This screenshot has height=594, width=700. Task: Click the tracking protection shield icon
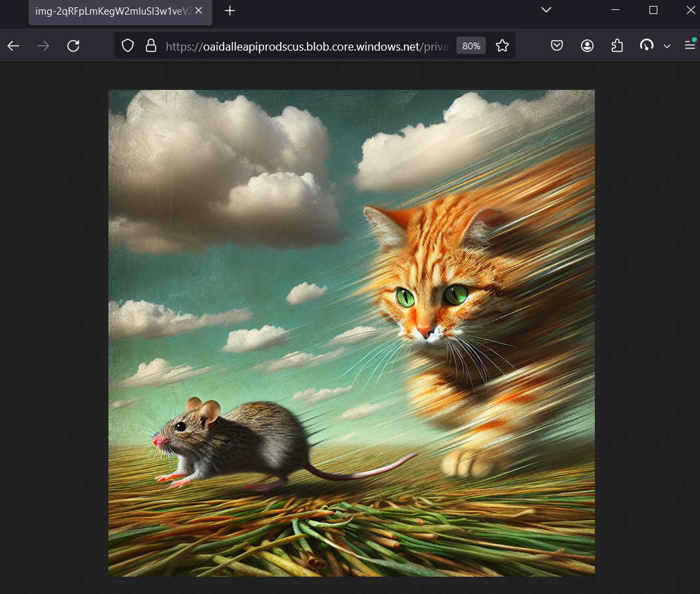coord(126,45)
